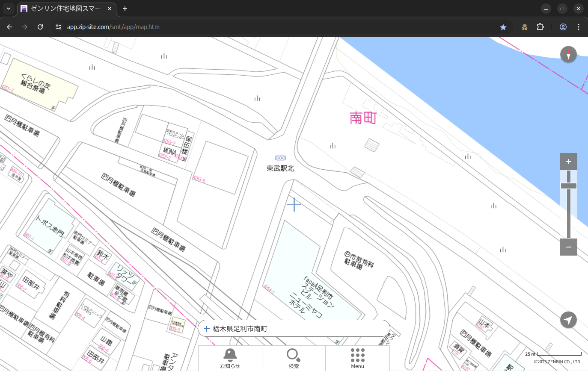This screenshot has width=588, height=371.
Task: Click the トポス赤門 building label
Action: [49, 226]
